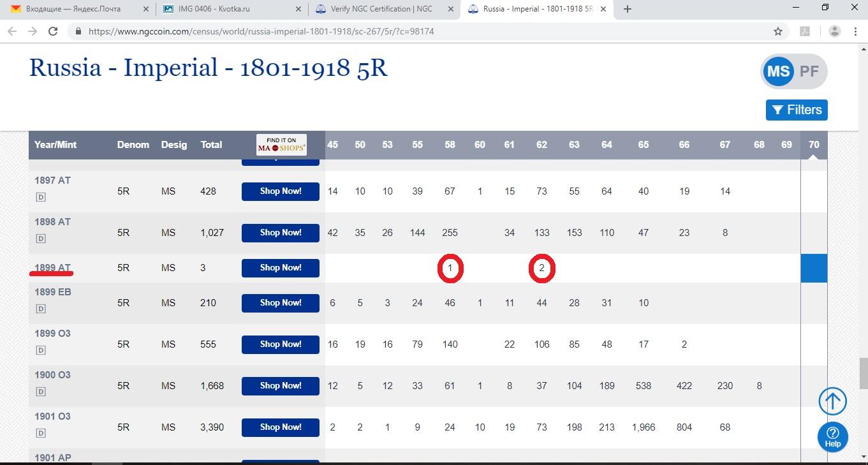This screenshot has height=465, width=868.
Task: Bookmark this page with the star icon
Action: 778,31
